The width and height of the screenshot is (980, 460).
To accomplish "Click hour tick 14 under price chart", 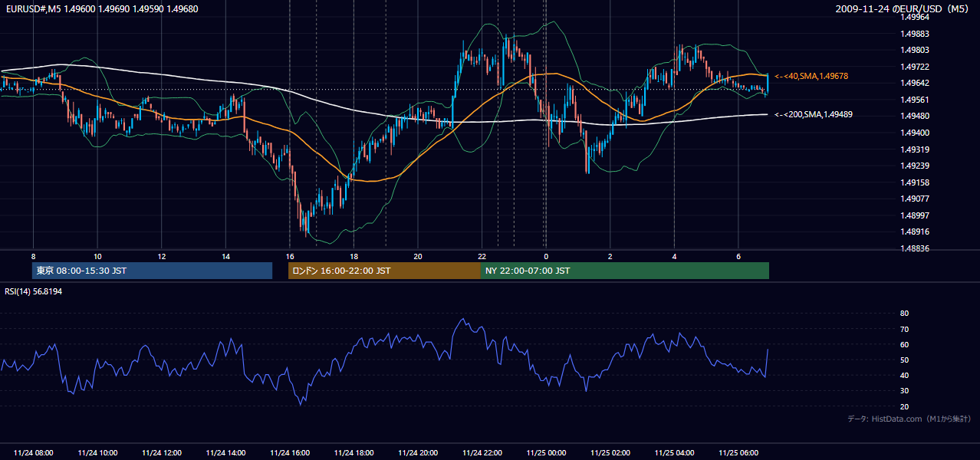I will point(225,256).
